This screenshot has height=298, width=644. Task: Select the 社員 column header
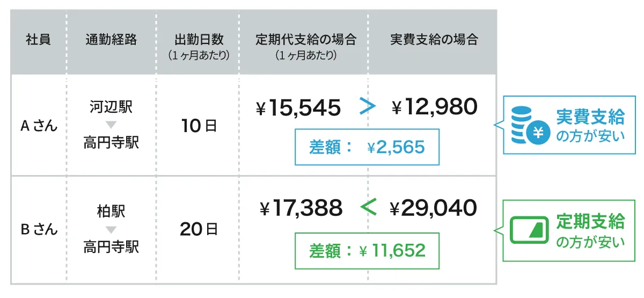pos(38,40)
